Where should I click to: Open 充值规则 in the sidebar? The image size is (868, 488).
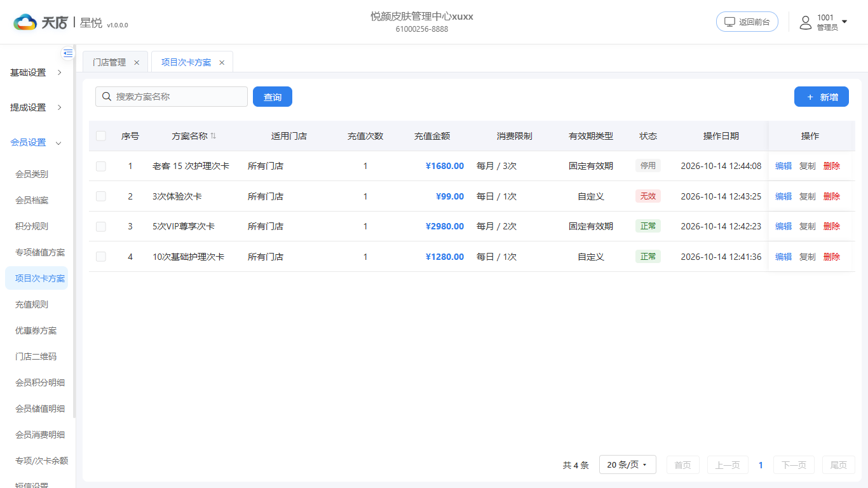click(x=32, y=304)
